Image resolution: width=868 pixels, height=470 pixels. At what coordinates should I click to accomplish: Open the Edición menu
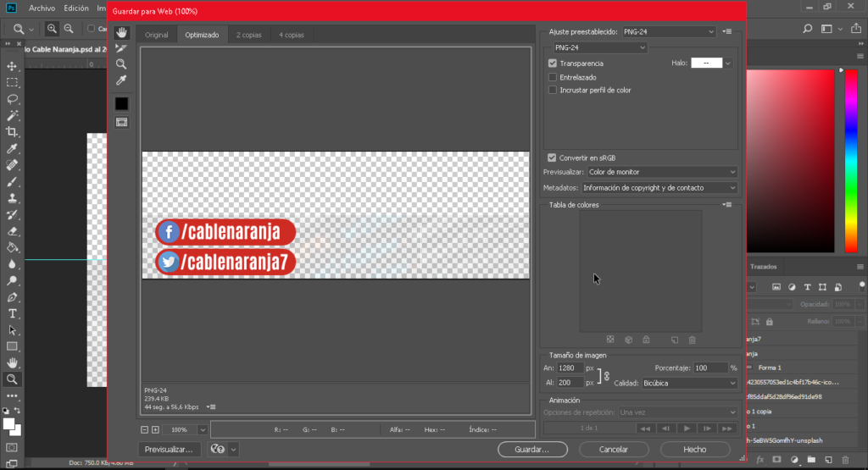76,8
